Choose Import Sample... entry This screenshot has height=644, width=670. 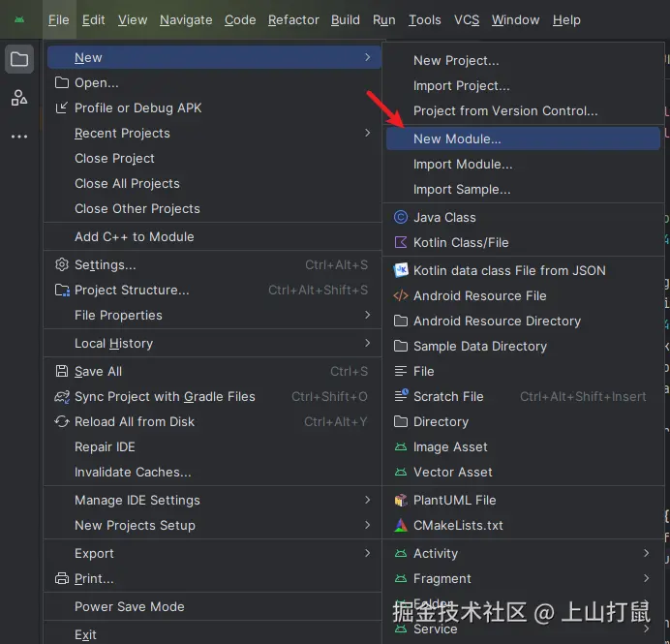pos(523,189)
